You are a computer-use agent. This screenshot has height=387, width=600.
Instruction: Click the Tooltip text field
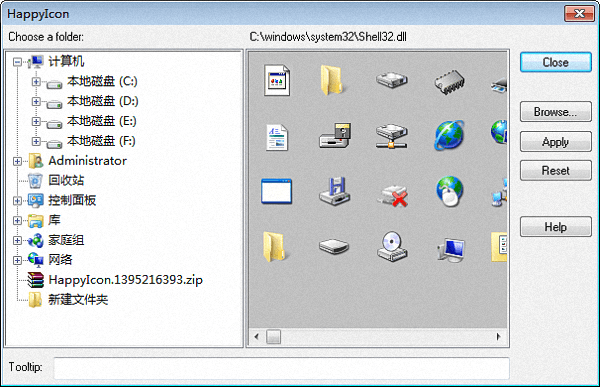pos(282,368)
